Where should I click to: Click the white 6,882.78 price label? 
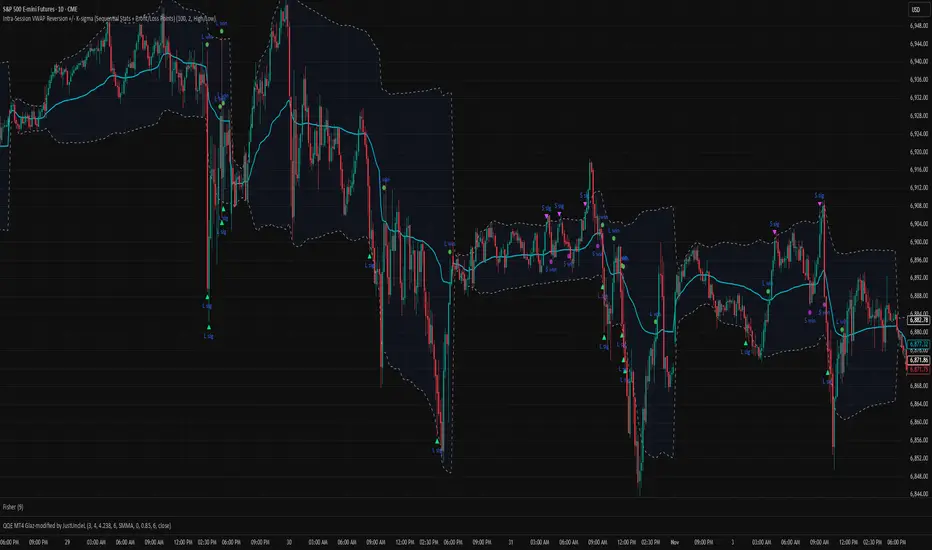[918, 320]
